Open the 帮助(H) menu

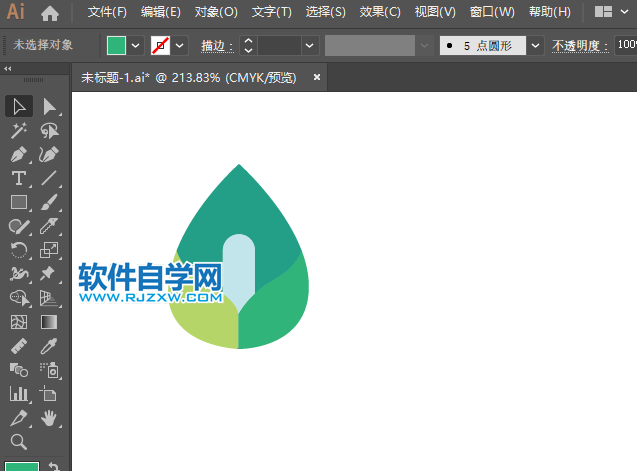tap(550, 12)
